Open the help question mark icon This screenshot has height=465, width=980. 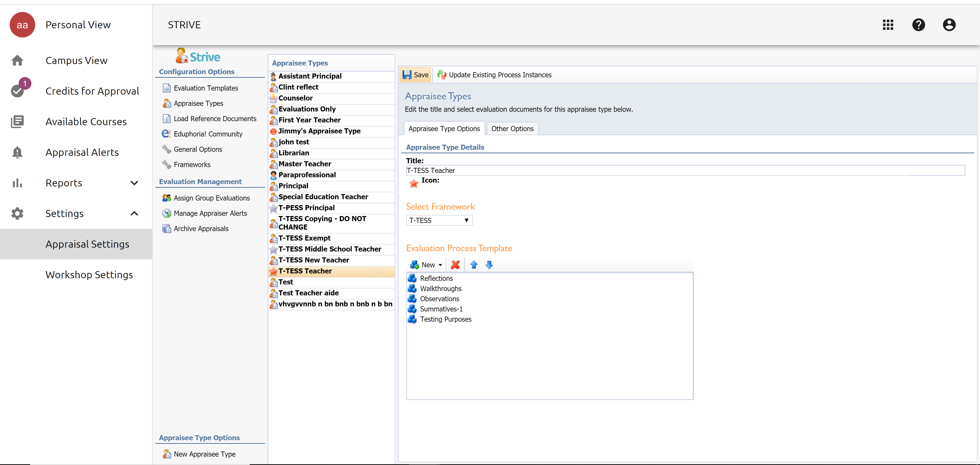[x=918, y=25]
